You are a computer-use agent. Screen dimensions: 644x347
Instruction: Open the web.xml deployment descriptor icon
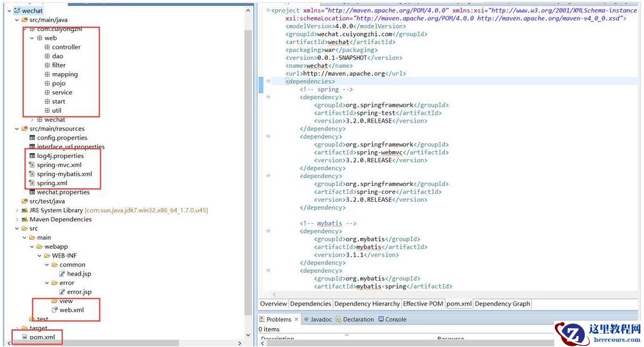(54, 310)
